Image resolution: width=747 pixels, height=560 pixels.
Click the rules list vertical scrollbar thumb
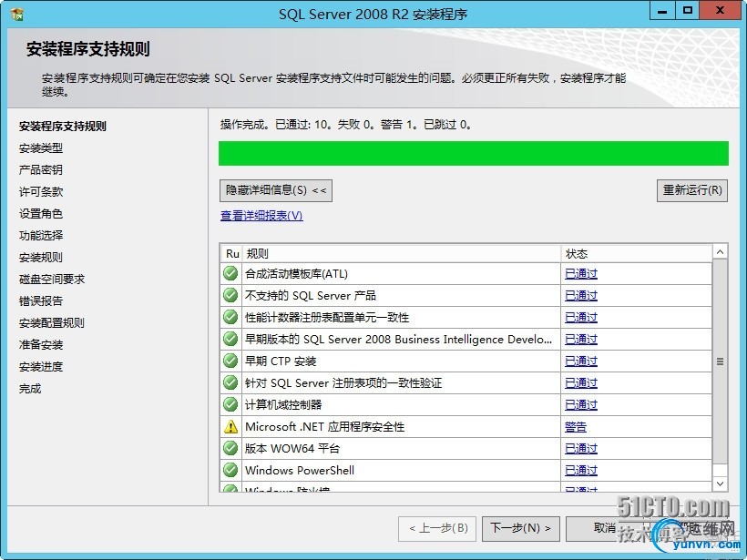pyautogui.click(x=720, y=361)
